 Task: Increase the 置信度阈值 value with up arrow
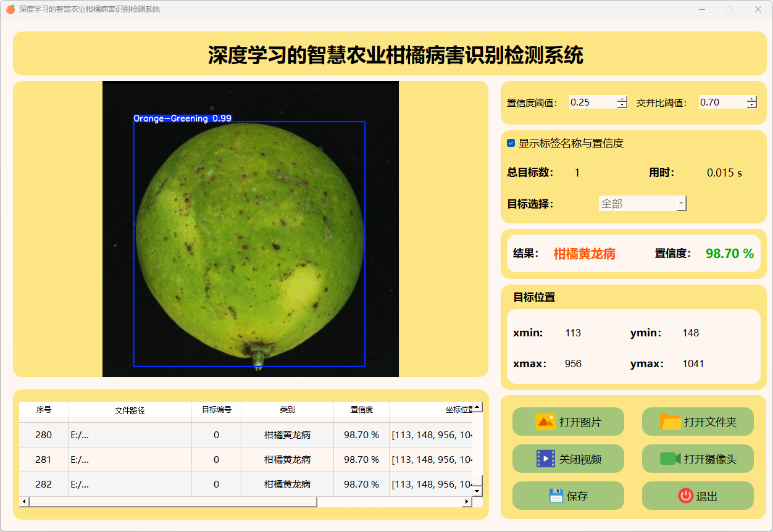click(622, 99)
